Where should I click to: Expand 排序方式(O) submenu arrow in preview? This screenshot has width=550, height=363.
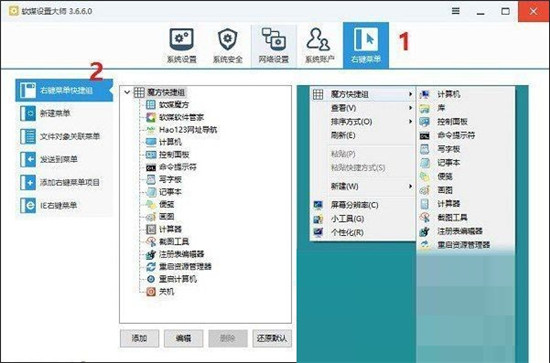pyautogui.click(x=410, y=122)
